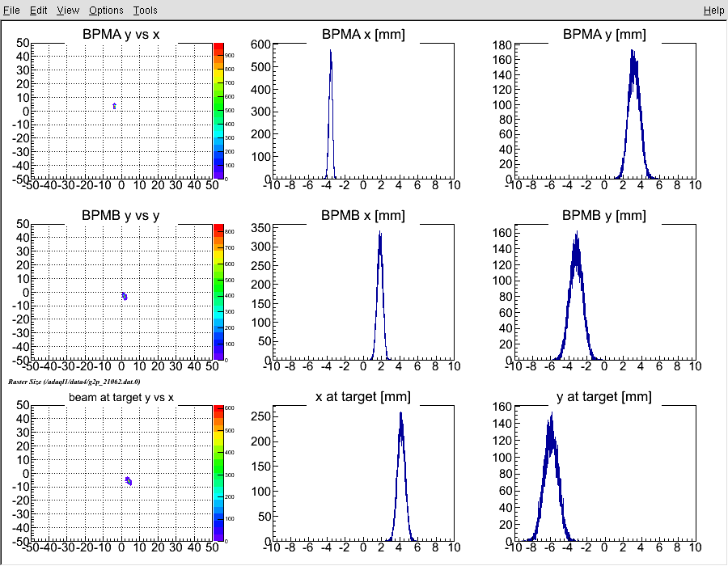
Task: Click the BPMA x histogram peak
Action: [x=331, y=53]
